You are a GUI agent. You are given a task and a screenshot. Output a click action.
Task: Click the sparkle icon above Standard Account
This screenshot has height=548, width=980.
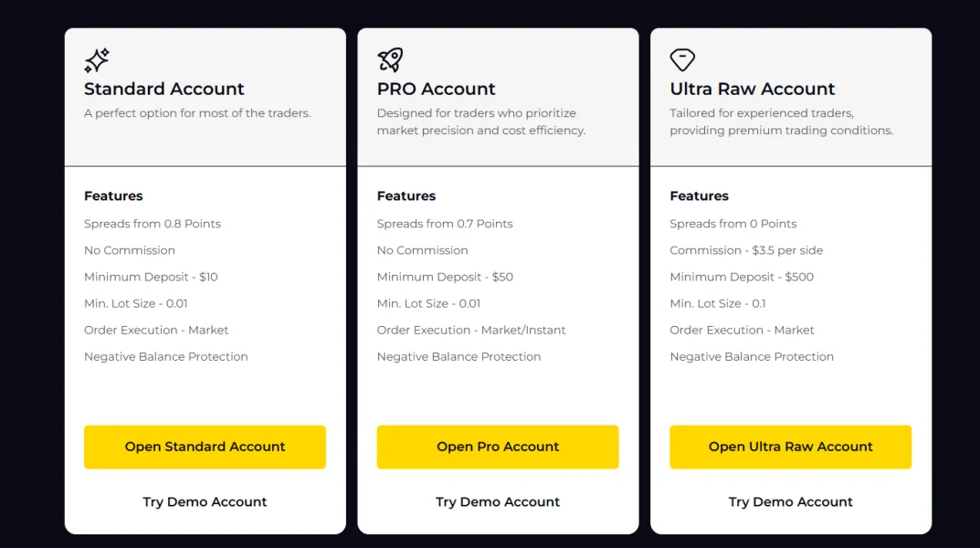97,60
